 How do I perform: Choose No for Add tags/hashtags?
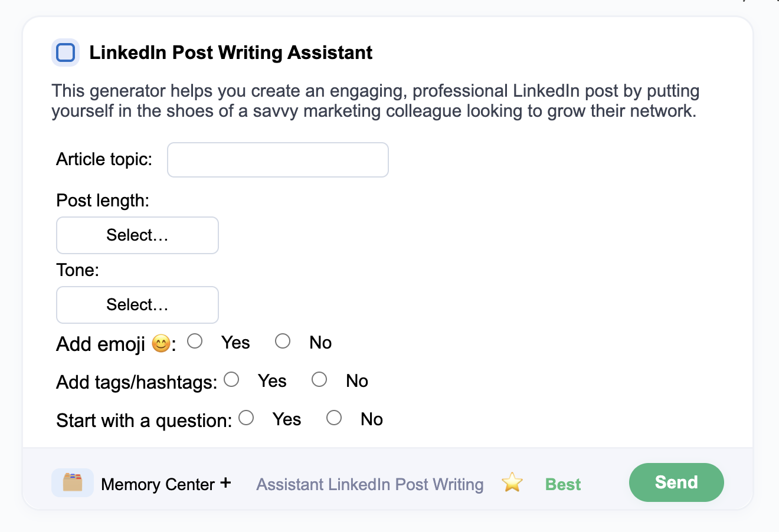(320, 380)
